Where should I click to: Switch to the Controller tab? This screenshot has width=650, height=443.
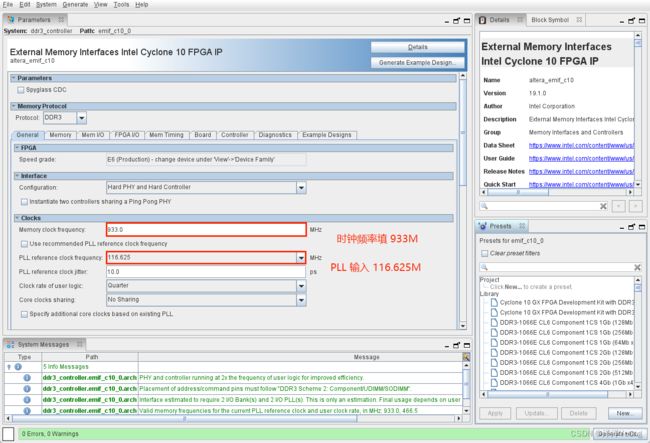(235, 135)
